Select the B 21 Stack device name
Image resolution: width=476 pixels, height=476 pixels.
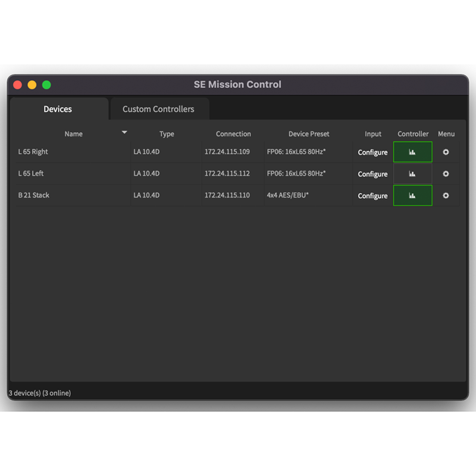[x=34, y=195]
